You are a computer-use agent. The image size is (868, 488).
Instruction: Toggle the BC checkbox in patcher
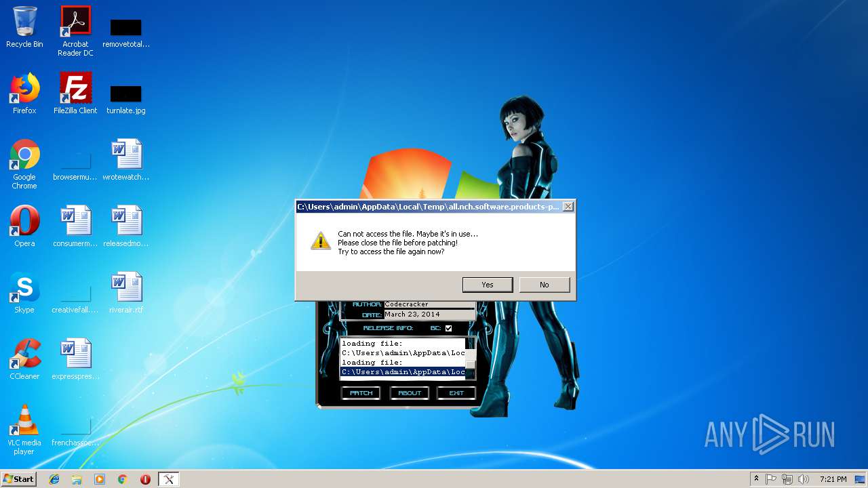click(448, 328)
